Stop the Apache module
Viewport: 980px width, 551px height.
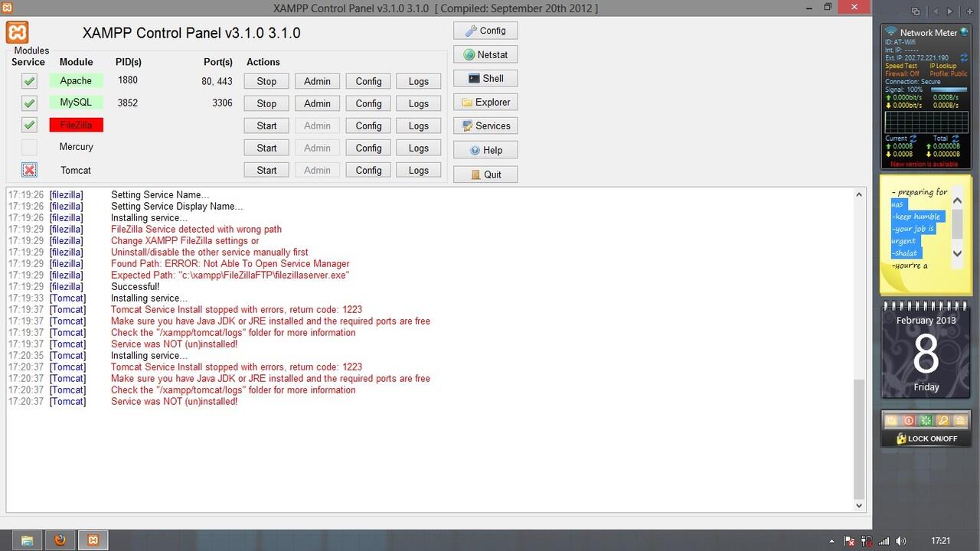(x=266, y=81)
